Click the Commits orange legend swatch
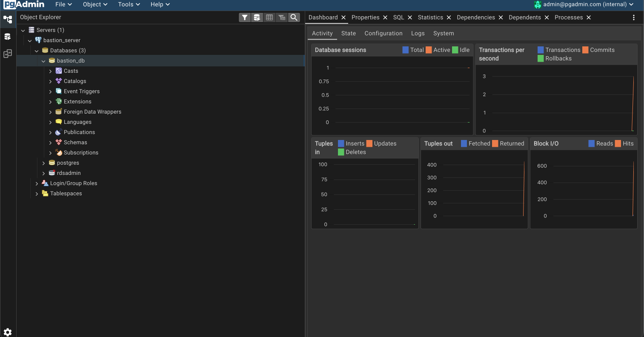Viewport: 644px width, 337px height. (585, 50)
